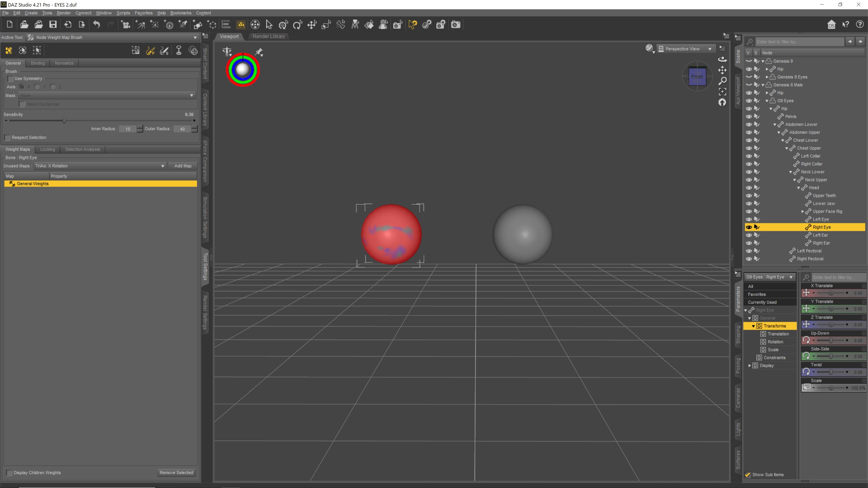Collapse the Genesis 8 Male node

763,85
